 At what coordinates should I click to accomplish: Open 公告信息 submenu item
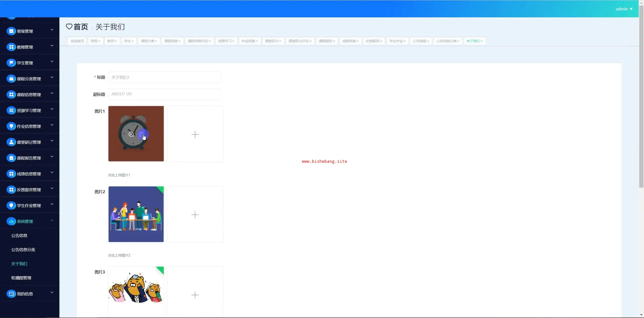tap(19, 235)
